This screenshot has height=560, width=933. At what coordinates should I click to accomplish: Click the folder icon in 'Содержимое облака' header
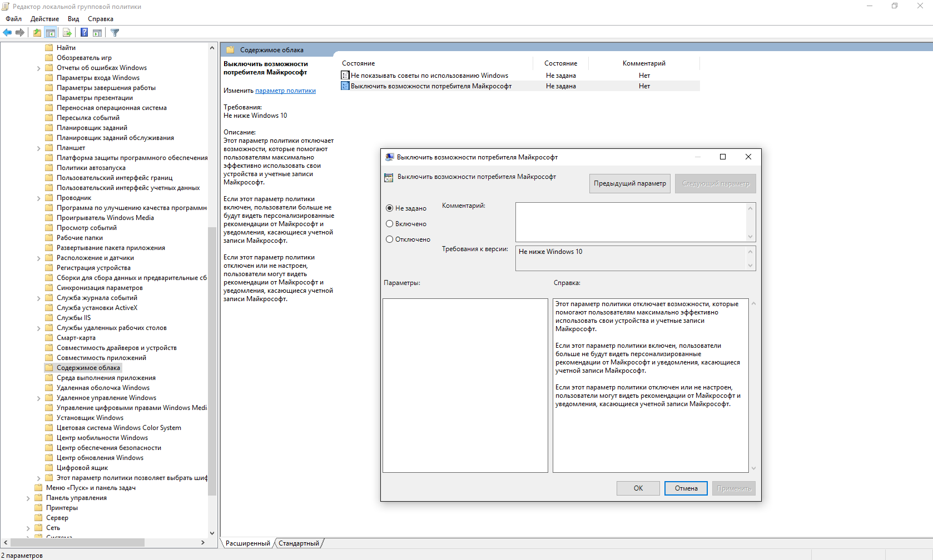pyautogui.click(x=230, y=50)
